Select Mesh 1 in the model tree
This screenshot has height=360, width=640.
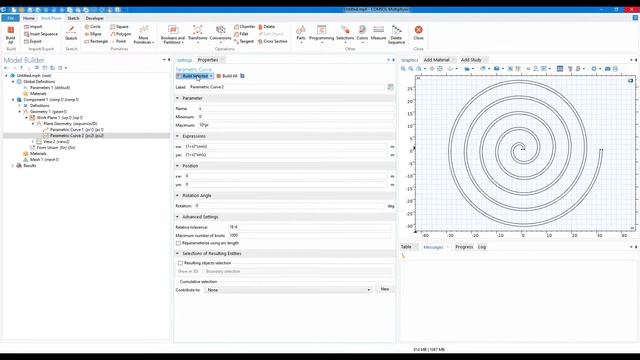(44, 160)
